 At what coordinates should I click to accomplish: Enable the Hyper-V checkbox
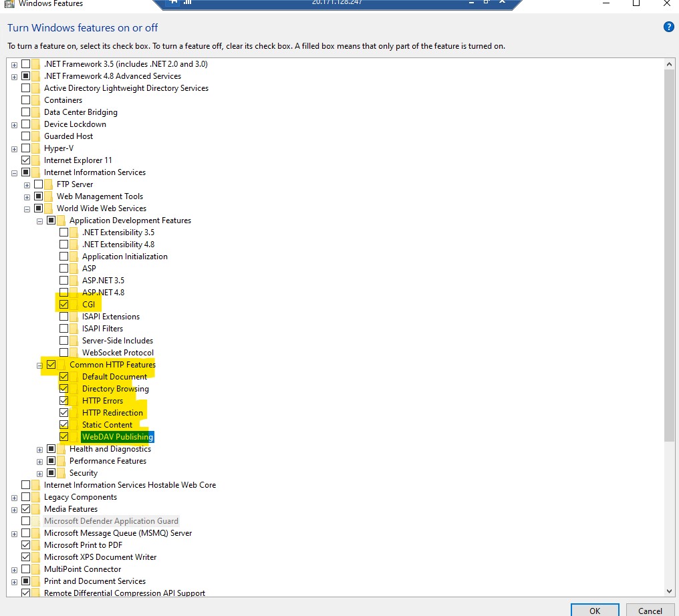[x=25, y=148]
